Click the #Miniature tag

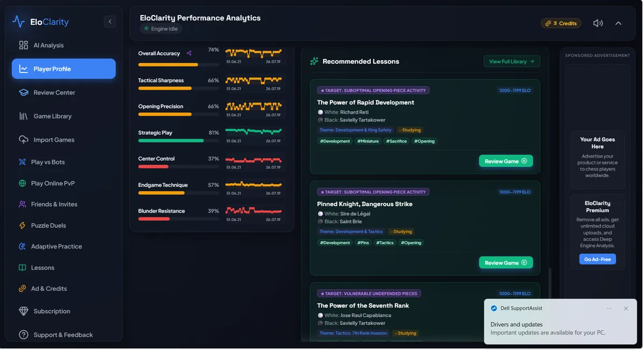pyautogui.click(x=368, y=141)
